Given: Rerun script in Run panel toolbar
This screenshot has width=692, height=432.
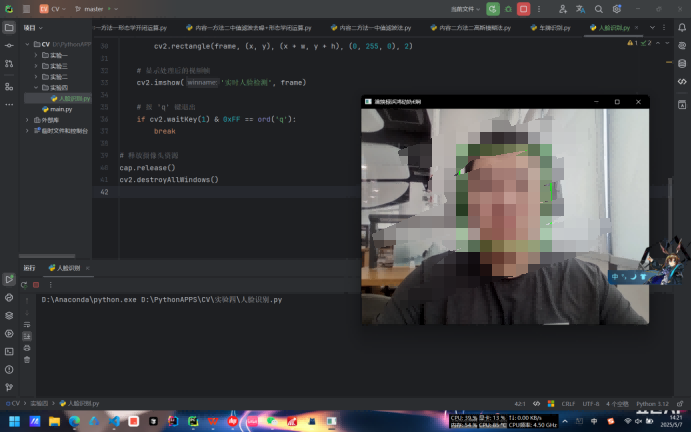Looking at the screenshot, I should tap(24, 285).
